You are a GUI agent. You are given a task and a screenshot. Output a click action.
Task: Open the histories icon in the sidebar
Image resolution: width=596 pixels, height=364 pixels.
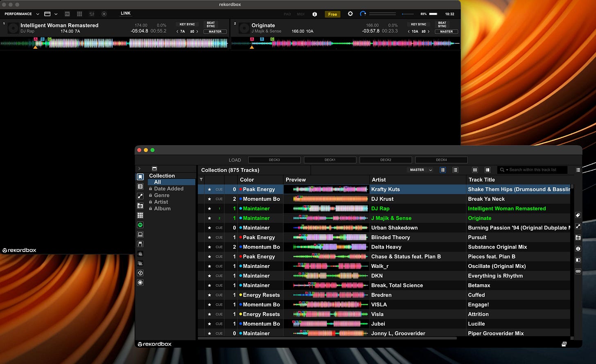click(x=140, y=273)
